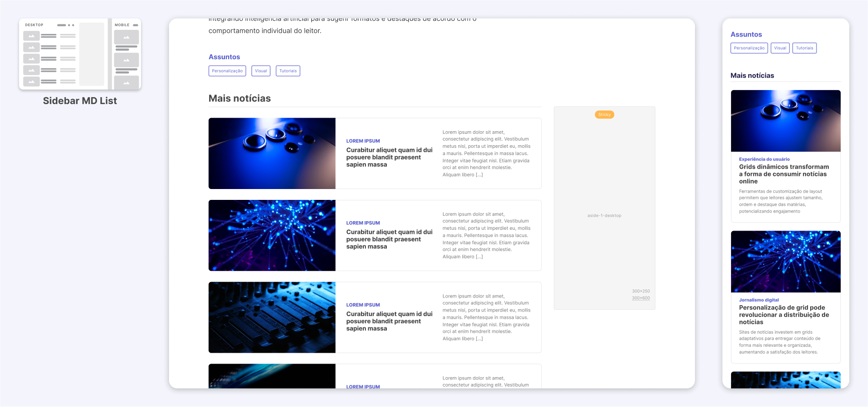868x407 pixels.
Task: Click the third desktop card's Curabitur aliquet headline
Action: [x=389, y=321]
